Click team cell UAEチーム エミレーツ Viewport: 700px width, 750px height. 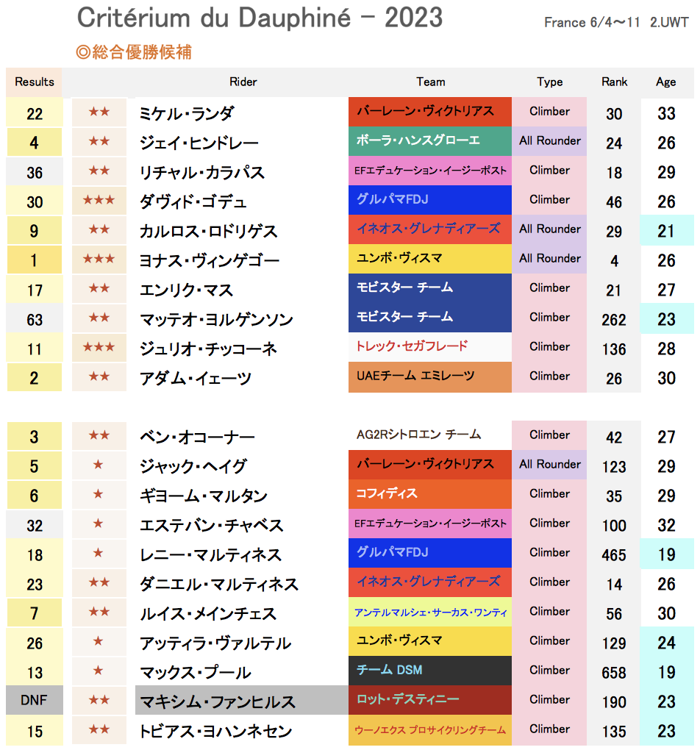(x=429, y=376)
